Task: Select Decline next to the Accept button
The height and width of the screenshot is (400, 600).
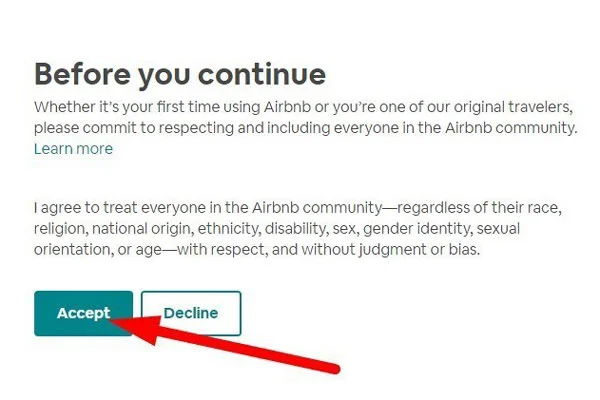Action: point(191,313)
